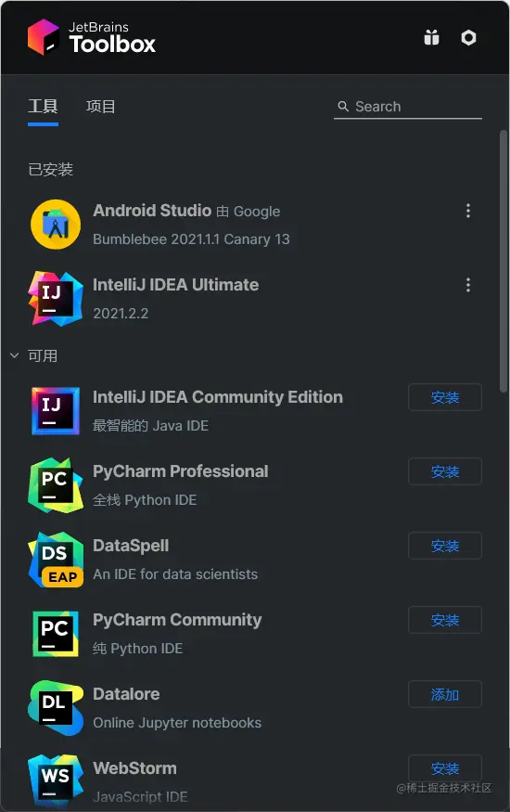
Task: Click the vertical scrollbar thumb
Action: tap(504, 262)
